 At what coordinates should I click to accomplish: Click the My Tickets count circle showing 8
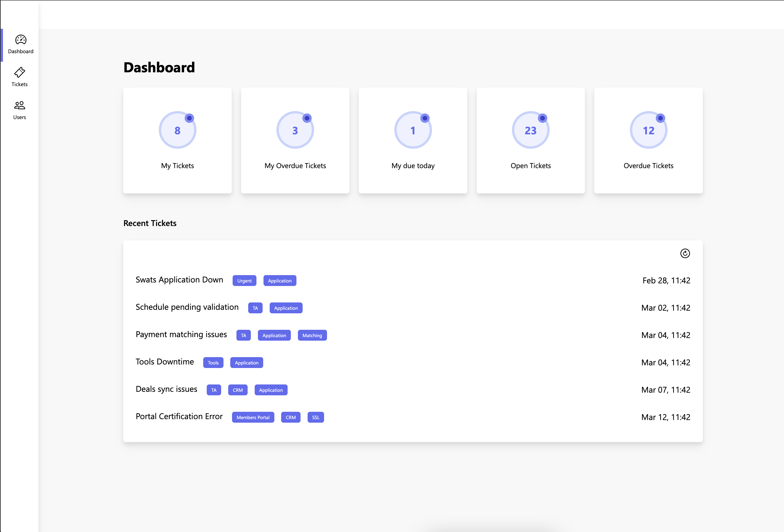[x=177, y=130]
